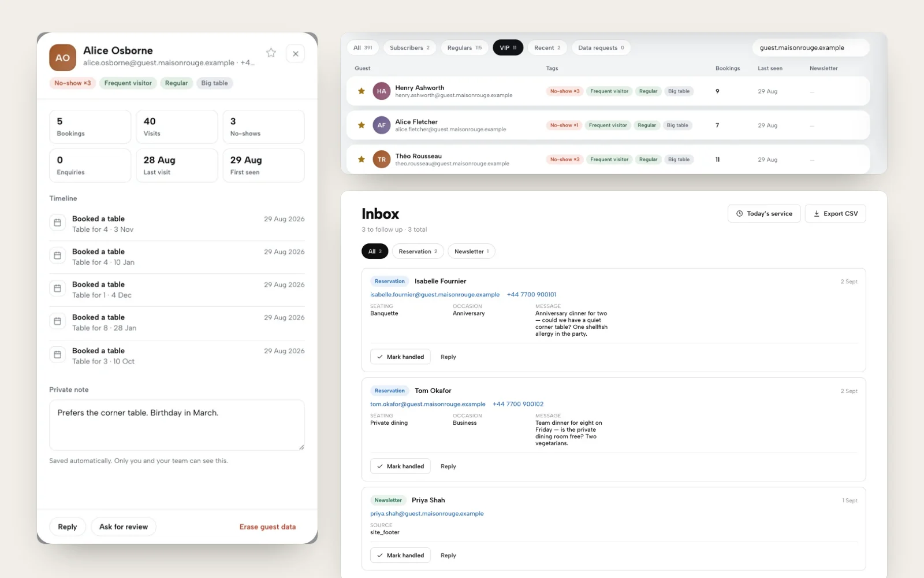Select the All 3 inbox filter
The image size is (924, 578).
pos(375,251)
